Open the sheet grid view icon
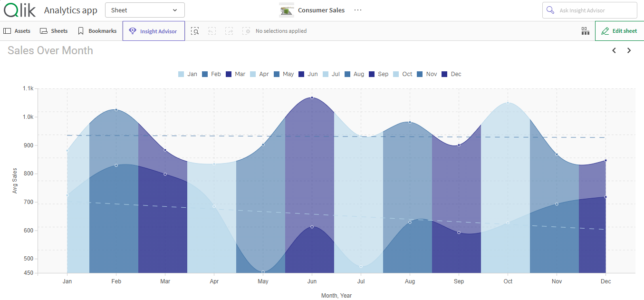Image resolution: width=644 pixels, height=300 pixels. (585, 31)
